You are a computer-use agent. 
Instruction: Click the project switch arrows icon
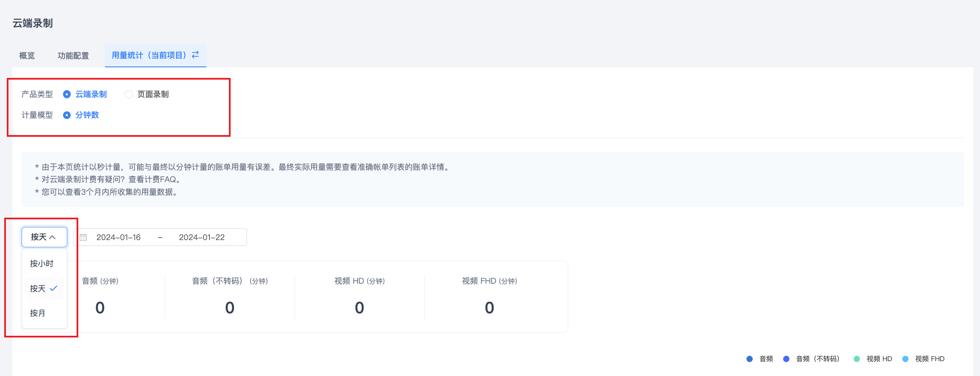pos(195,55)
